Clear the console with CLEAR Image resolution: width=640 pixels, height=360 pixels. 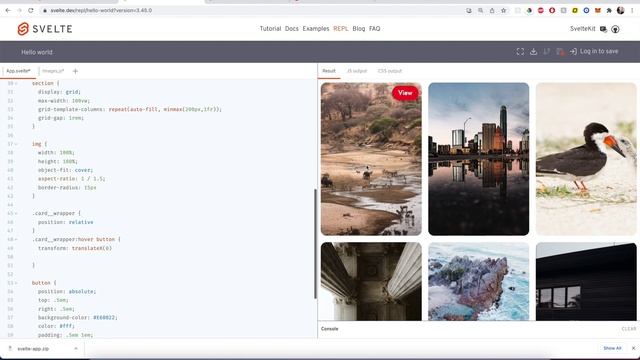[x=629, y=329]
